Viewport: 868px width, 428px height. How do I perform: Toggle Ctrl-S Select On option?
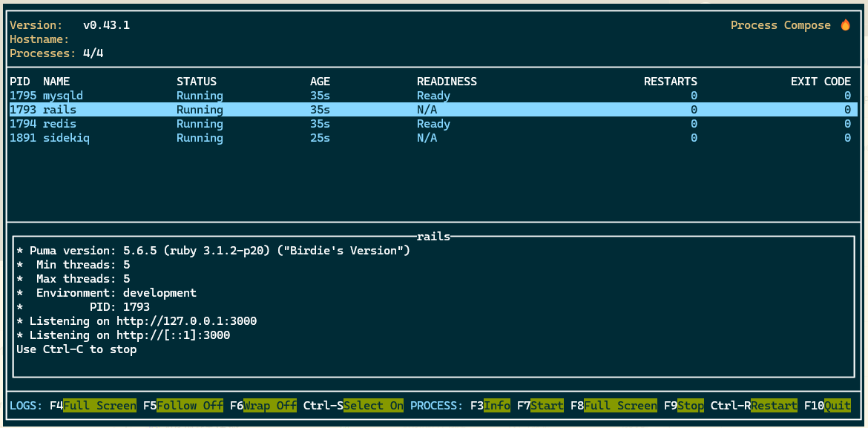[353, 405]
